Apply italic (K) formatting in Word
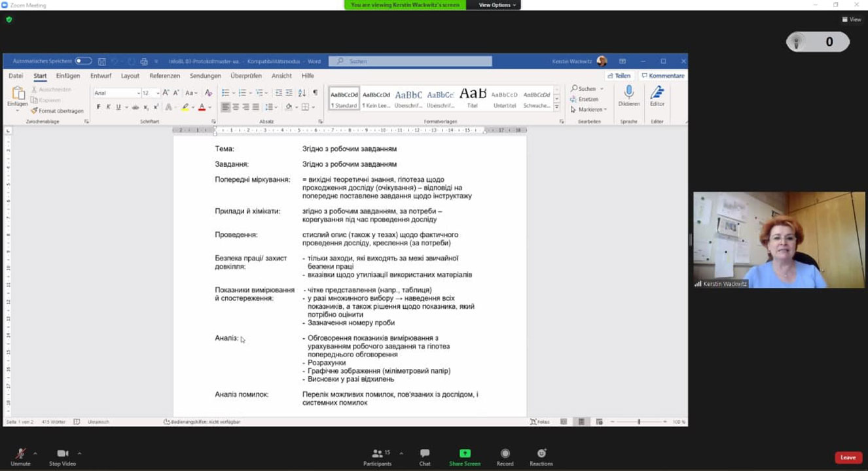868x471 pixels. pyautogui.click(x=109, y=107)
